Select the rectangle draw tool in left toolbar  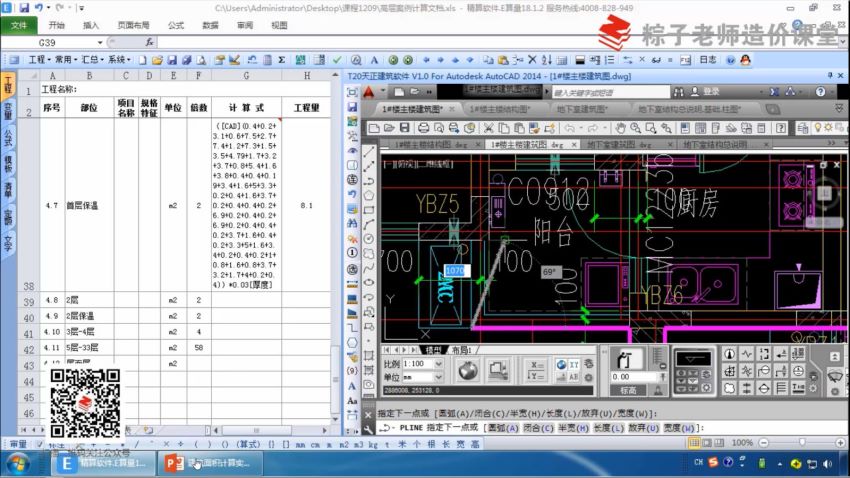tap(369, 210)
